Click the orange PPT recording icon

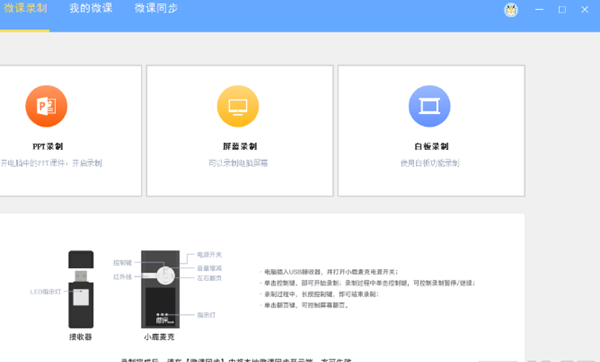(46, 106)
